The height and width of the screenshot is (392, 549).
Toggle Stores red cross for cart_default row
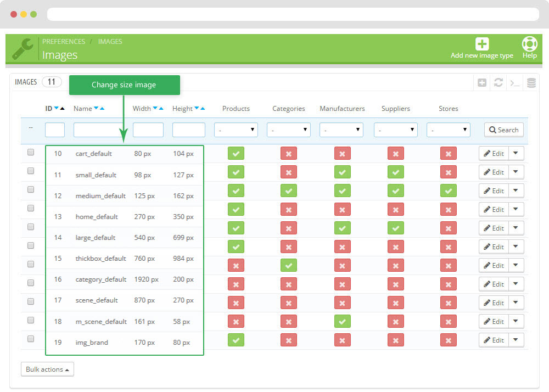[448, 154]
